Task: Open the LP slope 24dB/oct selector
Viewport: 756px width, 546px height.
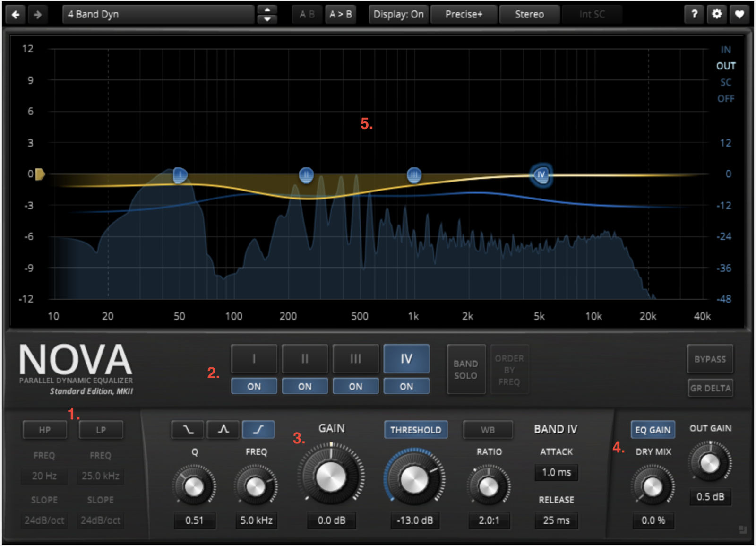Action: pos(101,520)
